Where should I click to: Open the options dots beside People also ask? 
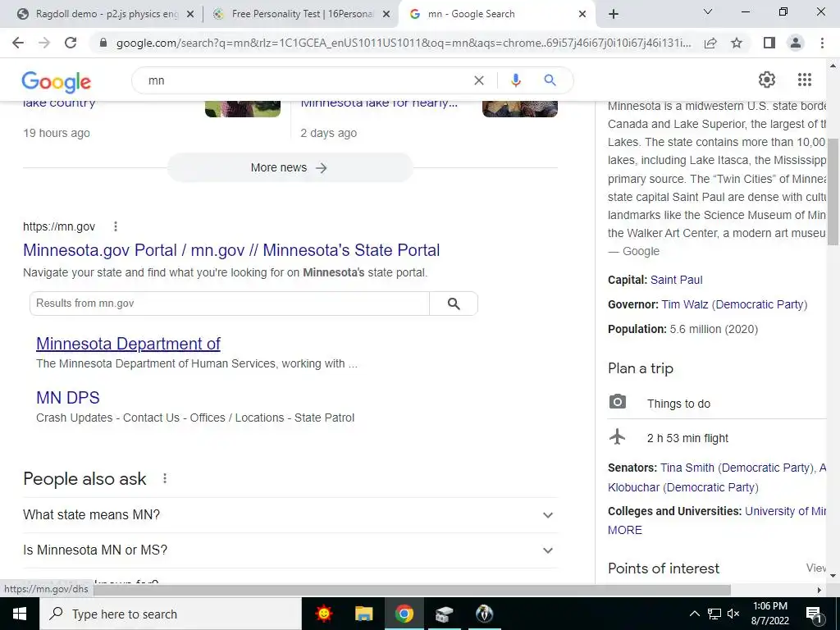click(165, 478)
